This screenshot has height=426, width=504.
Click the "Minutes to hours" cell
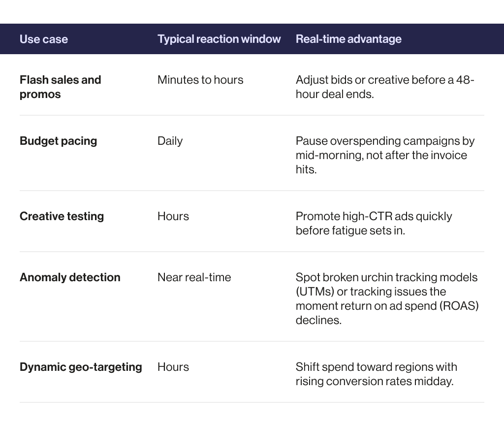200,80
